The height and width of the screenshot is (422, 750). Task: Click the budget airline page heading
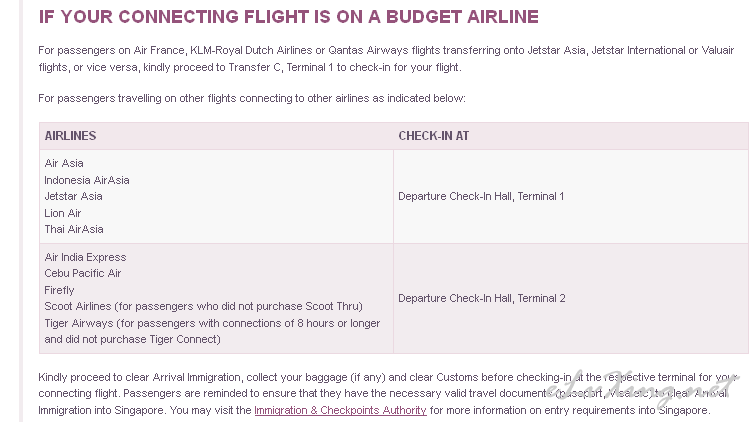(x=288, y=17)
